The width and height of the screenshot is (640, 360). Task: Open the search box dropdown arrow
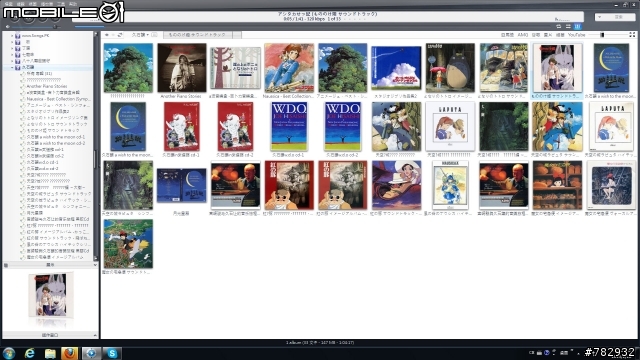click(600, 17)
